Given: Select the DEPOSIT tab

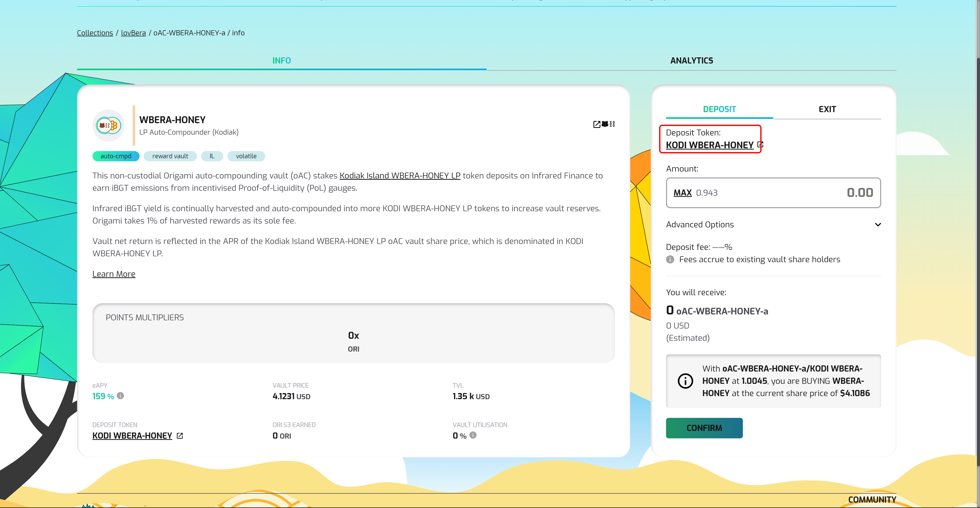Looking at the screenshot, I should [x=719, y=109].
